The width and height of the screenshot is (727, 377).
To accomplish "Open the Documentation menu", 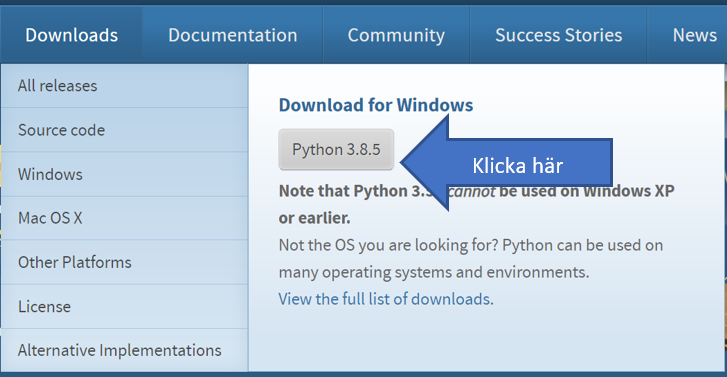I will pyautogui.click(x=233, y=35).
